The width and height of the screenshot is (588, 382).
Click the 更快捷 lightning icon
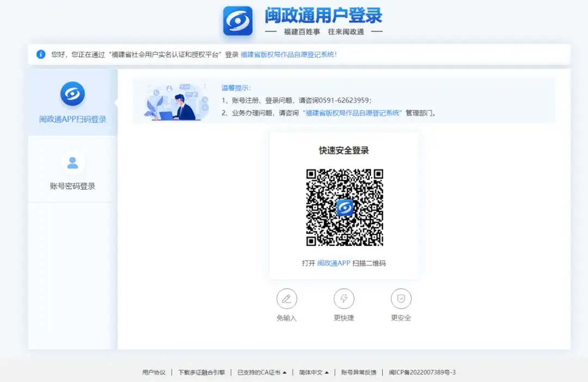(x=344, y=299)
